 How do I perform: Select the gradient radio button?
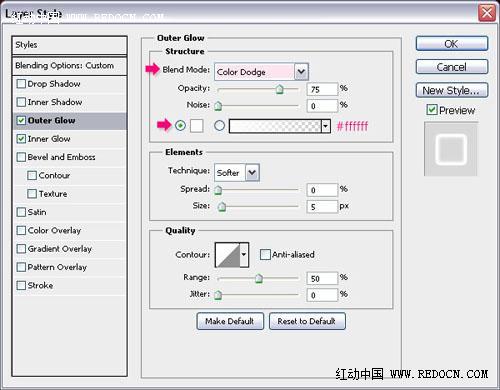219,126
